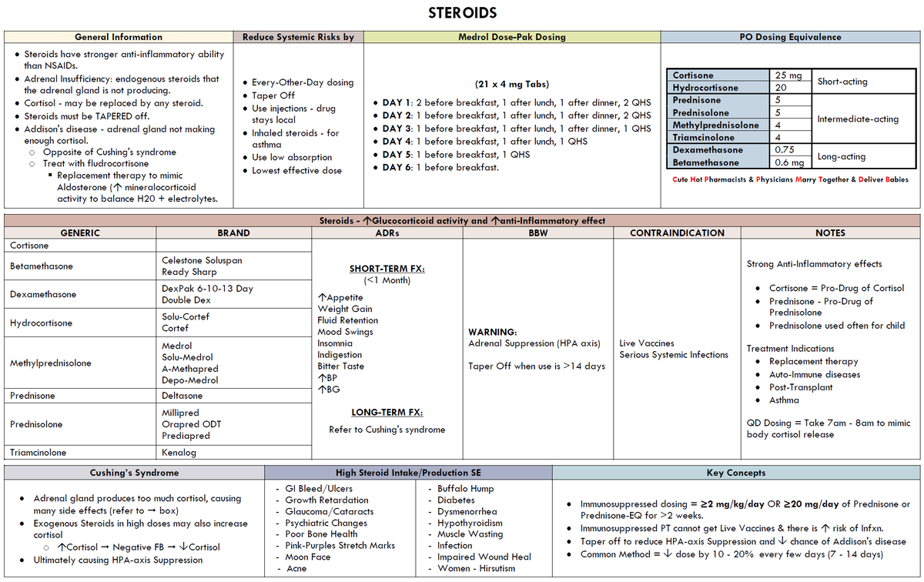Select Orapred ODT brand name

[x=192, y=424]
